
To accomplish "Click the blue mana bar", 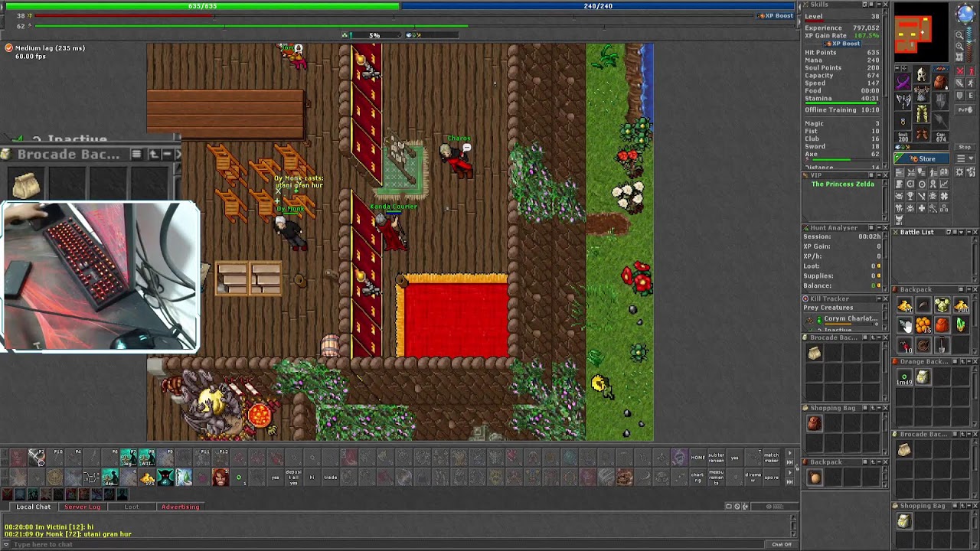I will [x=599, y=6].
